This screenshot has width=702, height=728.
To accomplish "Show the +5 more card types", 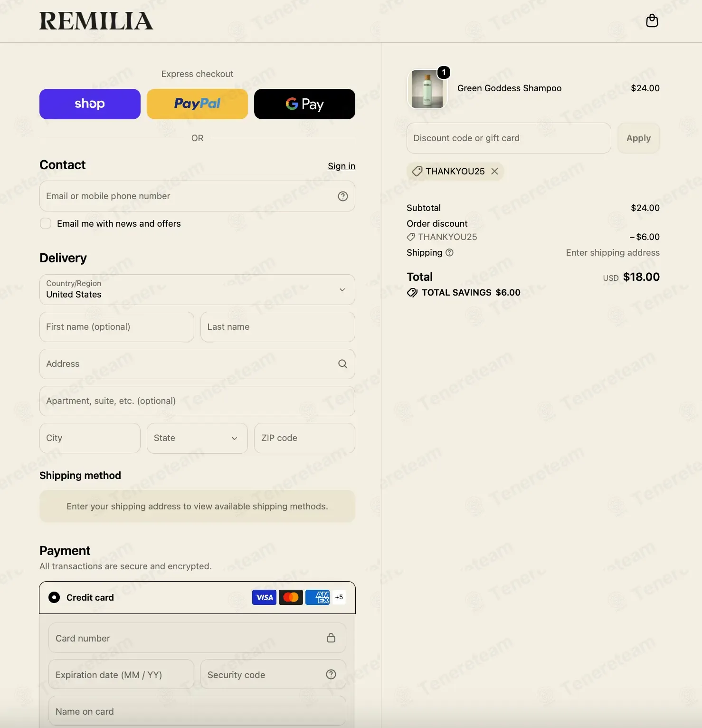I will point(339,597).
